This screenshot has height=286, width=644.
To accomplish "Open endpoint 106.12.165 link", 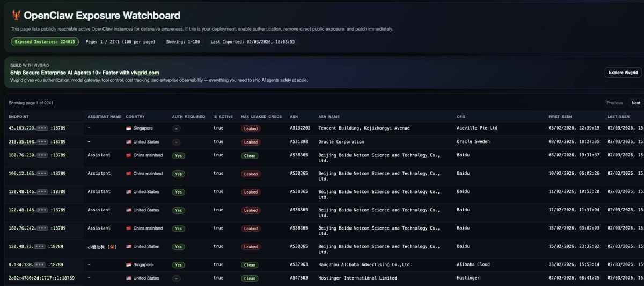I will [37, 174].
